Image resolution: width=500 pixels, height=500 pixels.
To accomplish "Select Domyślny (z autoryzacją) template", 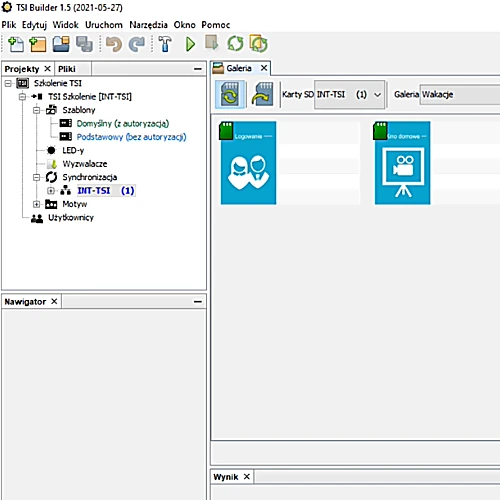I will pos(123,124).
